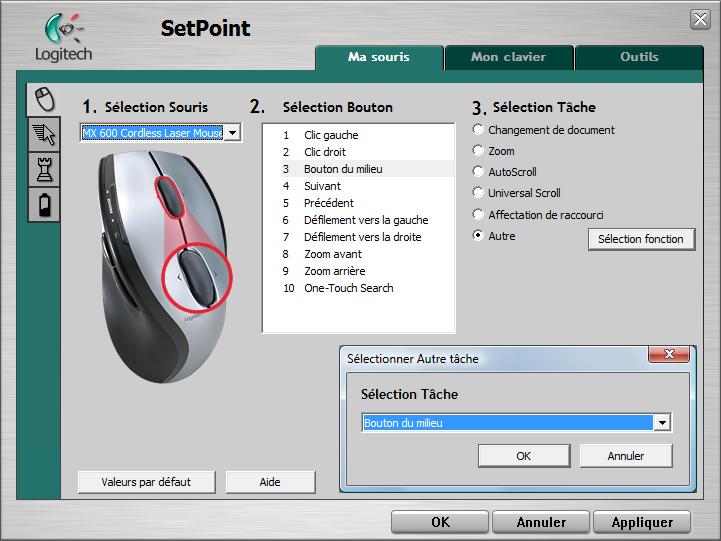Click the Logitech logo
The width and height of the screenshot is (721, 541).
(63, 38)
